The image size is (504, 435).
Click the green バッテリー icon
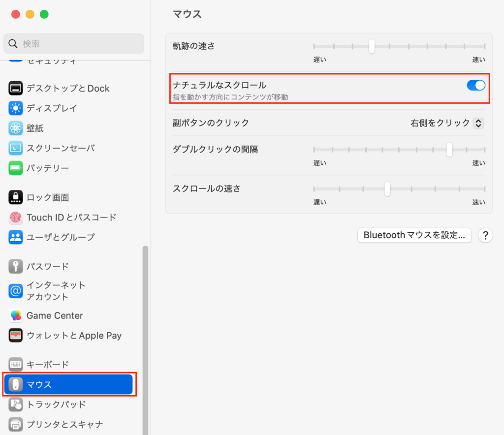pyautogui.click(x=15, y=168)
